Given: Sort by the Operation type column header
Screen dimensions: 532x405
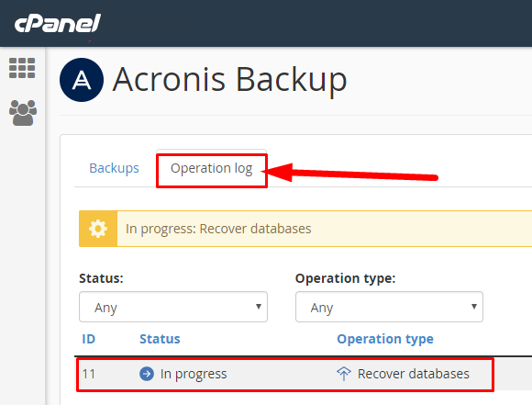Looking at the screenshot, I should click(x=385, y=340).
